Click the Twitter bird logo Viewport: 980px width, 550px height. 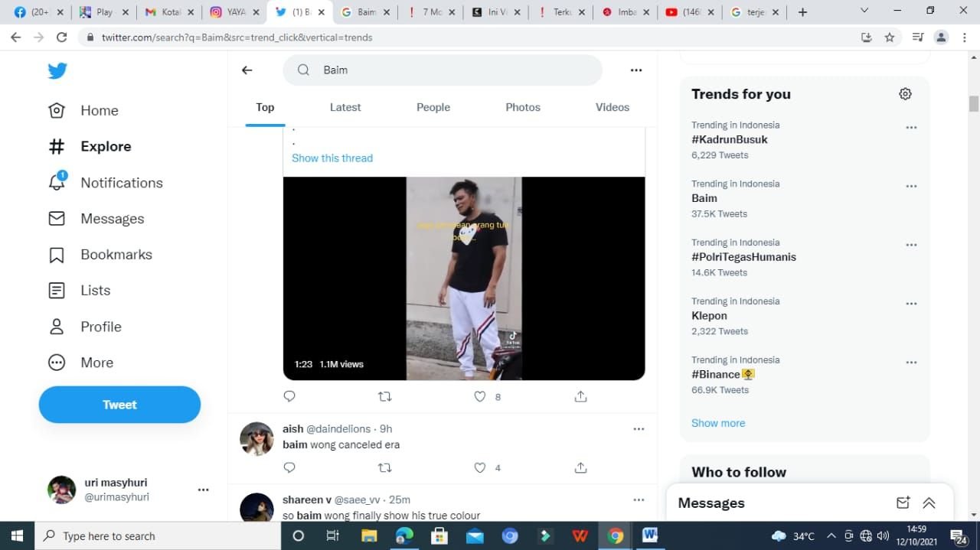[57, 70]
